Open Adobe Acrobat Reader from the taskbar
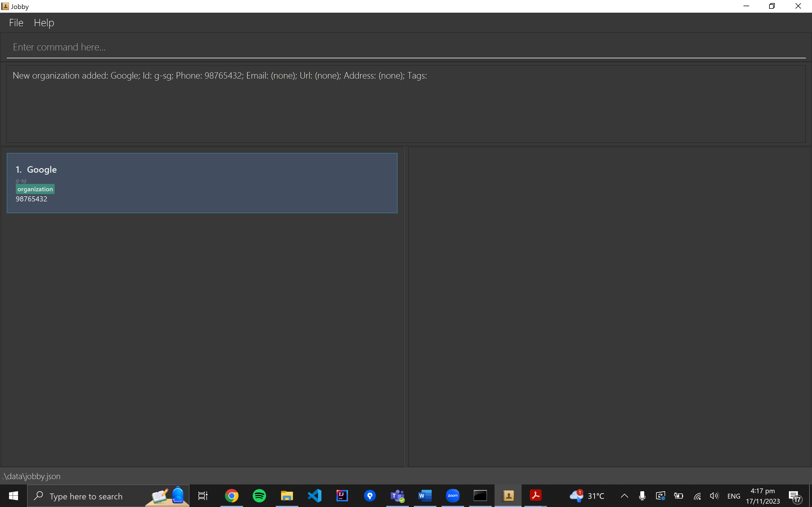Viewport: 812px width, 507px height. pyautogui.click(x=535, y=496)
